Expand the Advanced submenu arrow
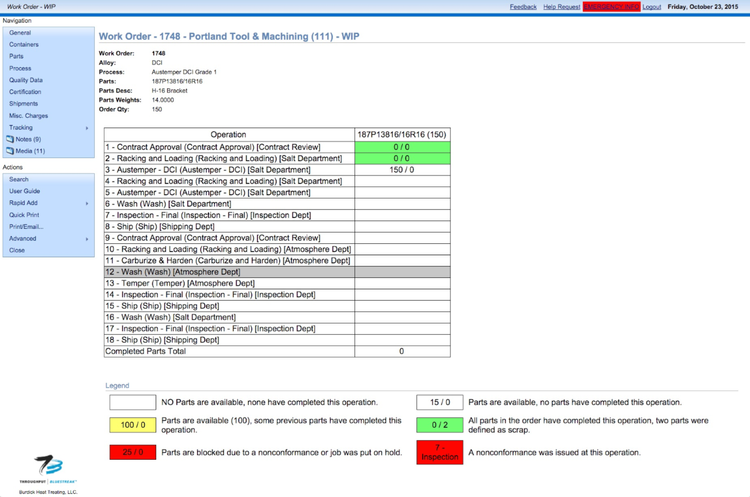This screenshot has height=497, width=750. pos(87,239)
